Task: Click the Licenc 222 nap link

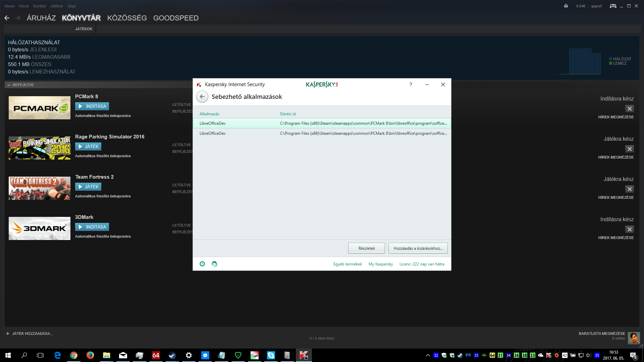Action: [422, 264]
